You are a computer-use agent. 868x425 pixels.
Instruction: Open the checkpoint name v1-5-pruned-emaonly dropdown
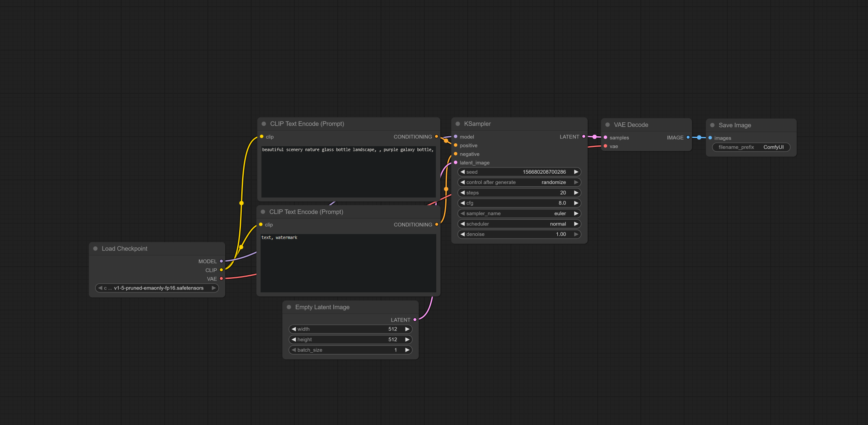click(x=157, y=288)
